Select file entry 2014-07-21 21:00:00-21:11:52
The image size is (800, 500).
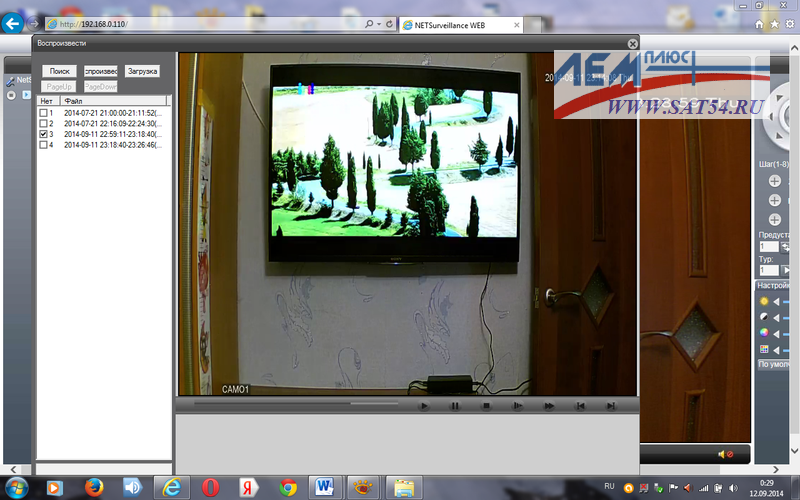[113, 113]
